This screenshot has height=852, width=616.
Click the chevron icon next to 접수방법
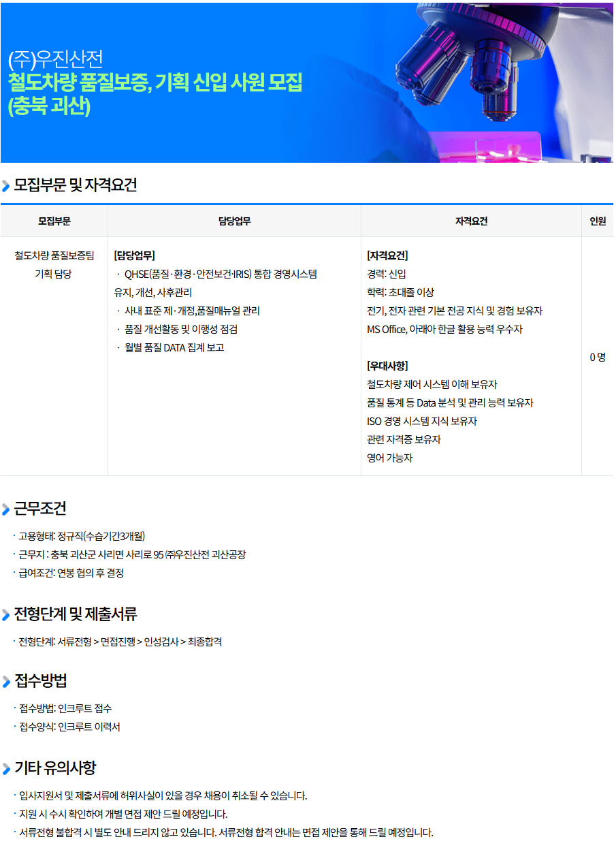click(x=6, y=682)
